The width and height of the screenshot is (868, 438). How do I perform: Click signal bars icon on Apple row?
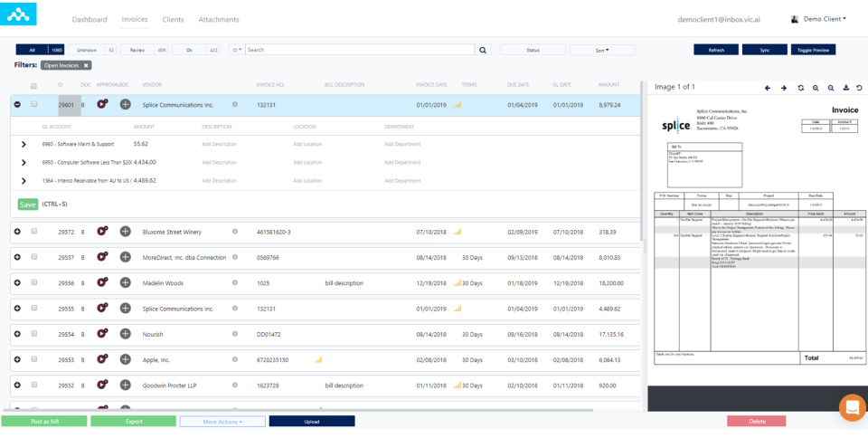point(317,360)
